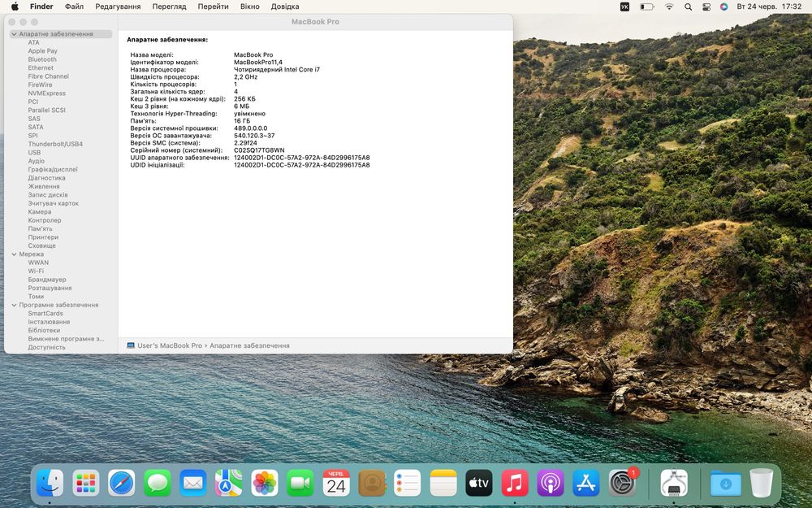The height and width of the screenshot is (508, 812).
Task: Click the battery status icon
Action: [x=647, y=7]
